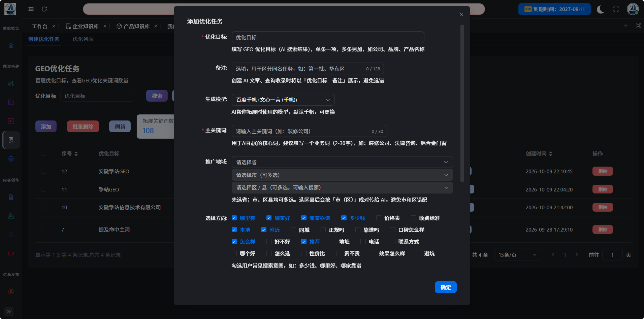Viewport: 644px width, 319px height.
Task: Open the purple building icon in sidebar
Action: pos(11,102)
